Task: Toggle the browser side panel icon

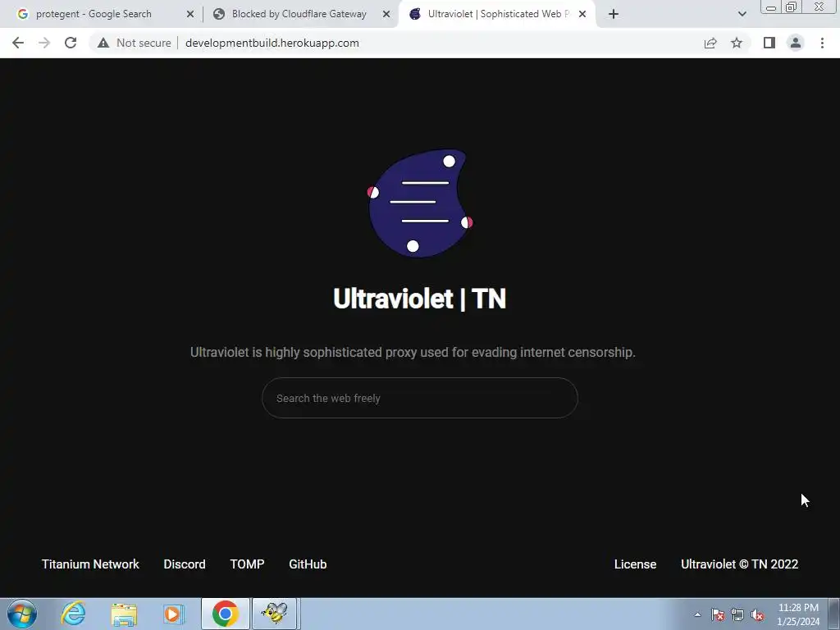Action: pyautogui.click(x=769, y=43)
